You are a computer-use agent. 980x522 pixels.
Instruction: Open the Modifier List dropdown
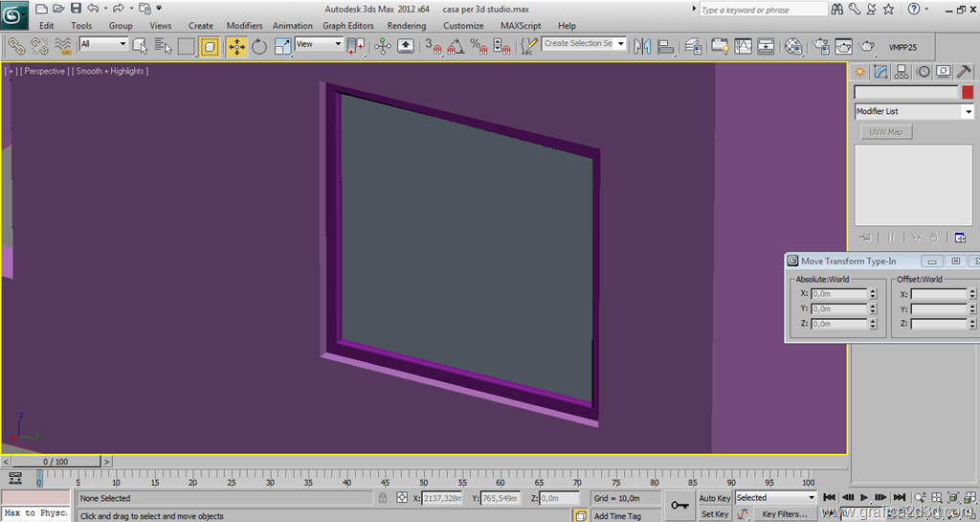pos(913,112)
